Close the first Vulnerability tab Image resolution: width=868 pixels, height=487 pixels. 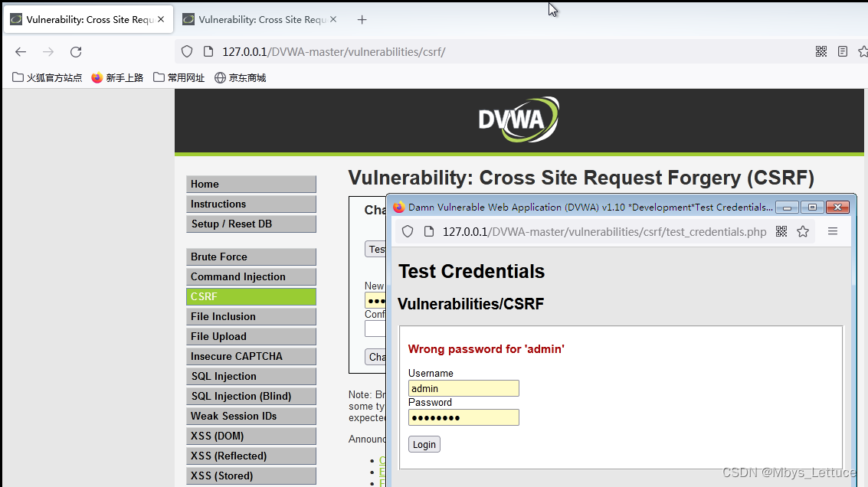coord(161,19)
